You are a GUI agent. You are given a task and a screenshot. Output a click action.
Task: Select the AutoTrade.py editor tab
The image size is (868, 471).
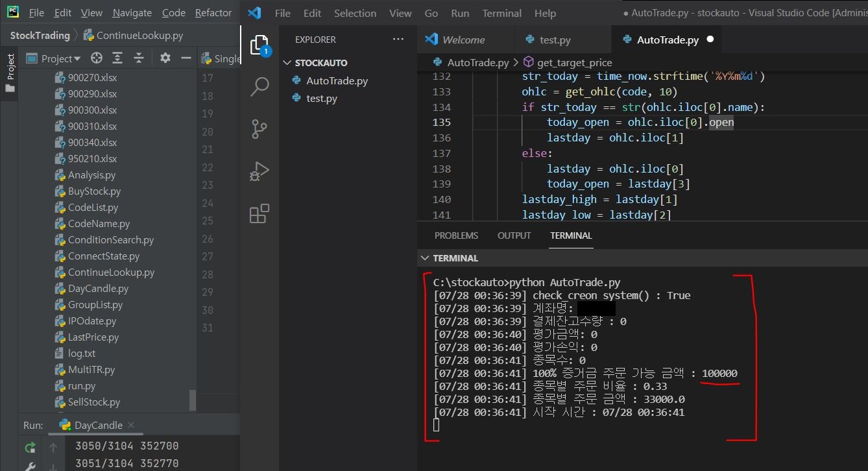tap(668, 40)
